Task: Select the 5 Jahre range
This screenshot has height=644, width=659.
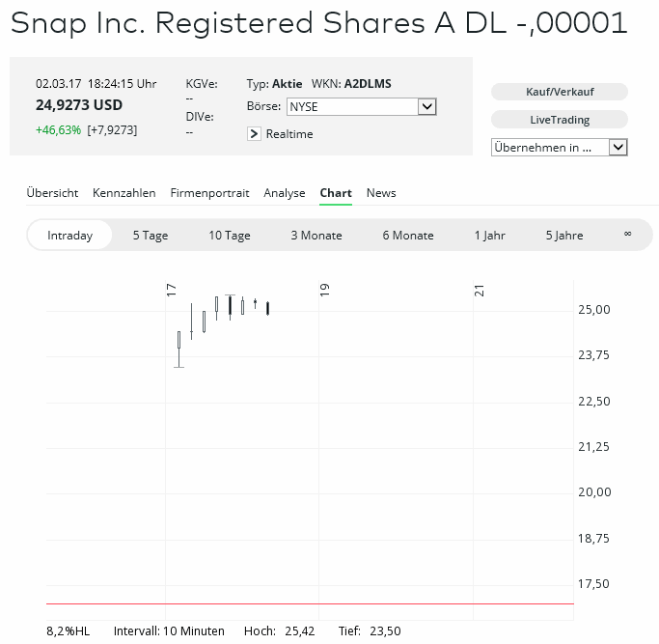Action: [x=564, y=236]
